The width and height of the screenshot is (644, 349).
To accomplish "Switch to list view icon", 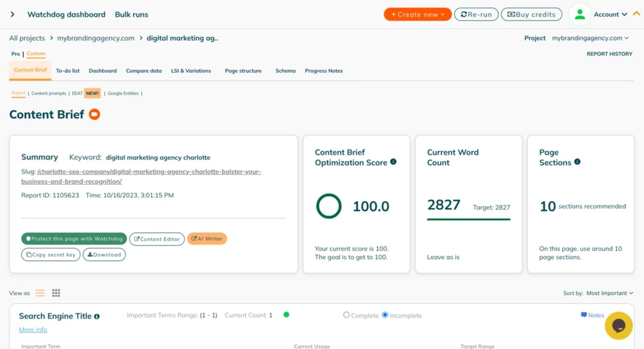I will [x=40, y=293].
